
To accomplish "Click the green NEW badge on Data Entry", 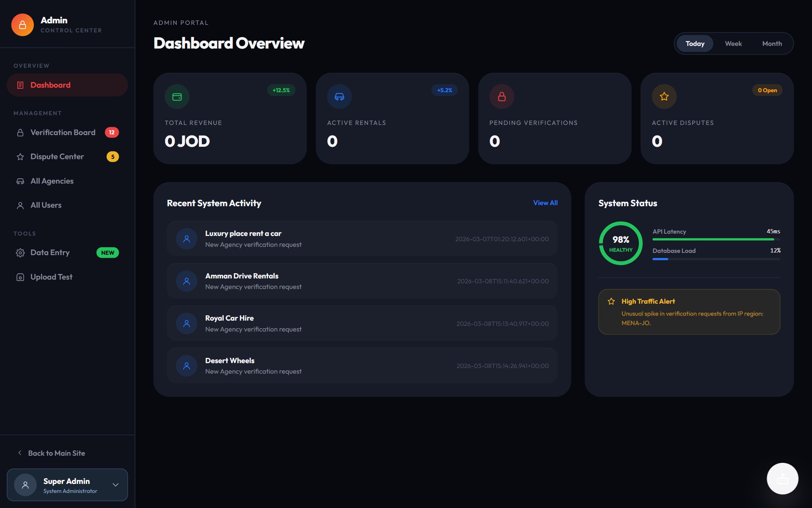I will [108, 253].
